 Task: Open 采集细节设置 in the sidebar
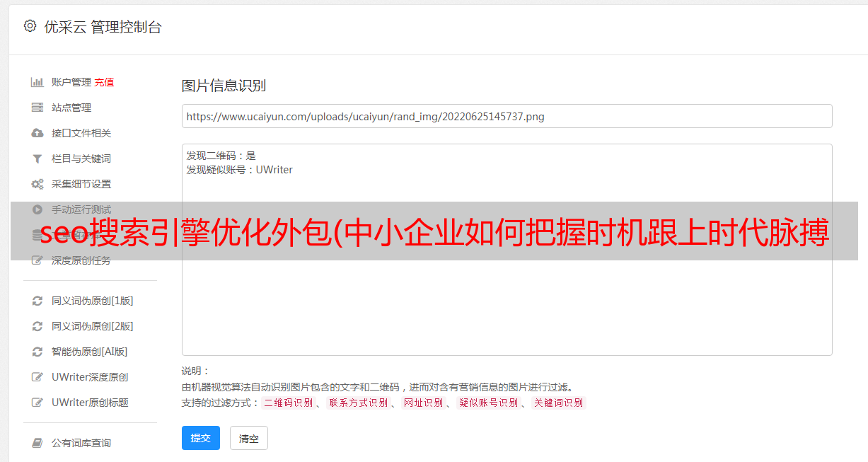point(81,184)
